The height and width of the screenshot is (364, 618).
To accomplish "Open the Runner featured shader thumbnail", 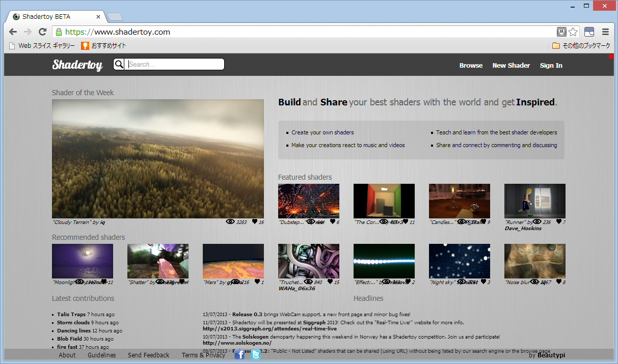I will tap(535, 201).
